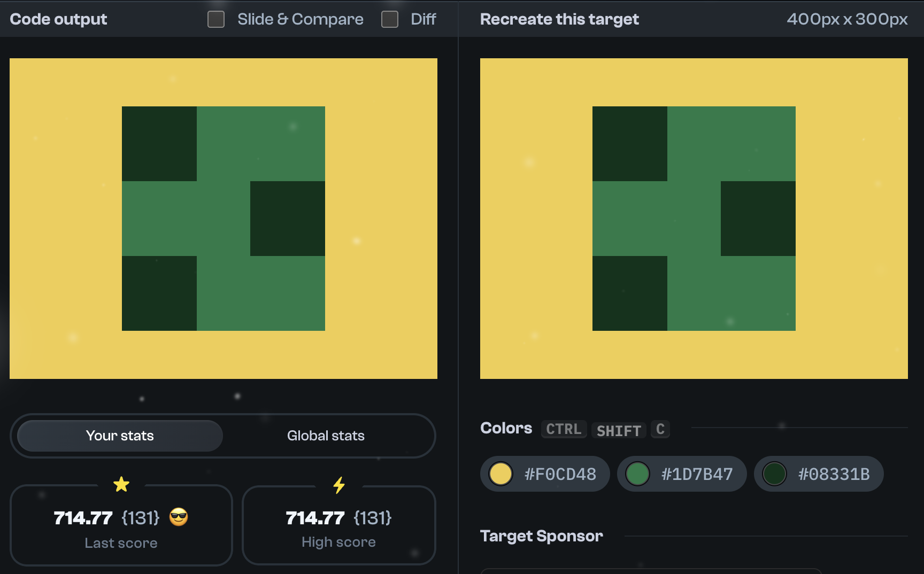Click the CTRL key badge
924x574 pixels.
(563, 429)
